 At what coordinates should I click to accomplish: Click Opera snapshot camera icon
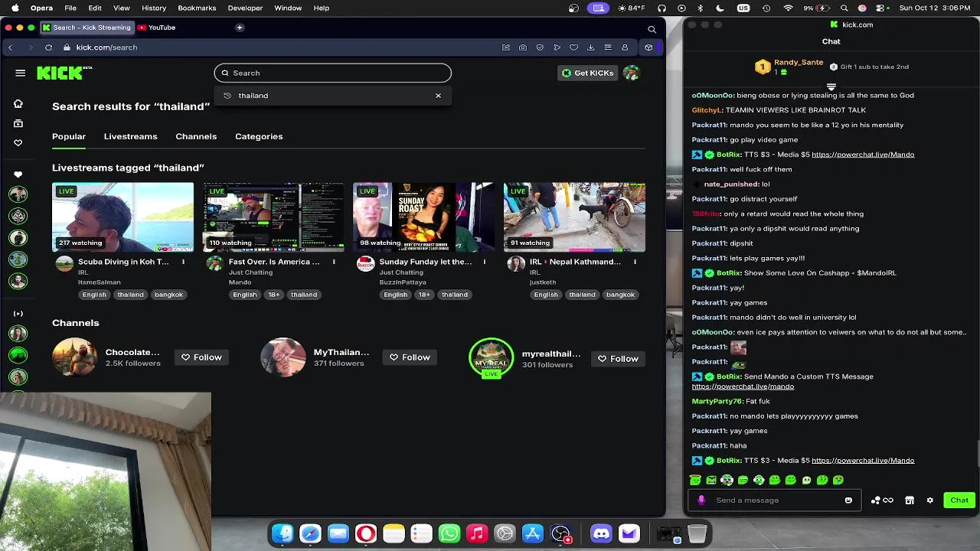click(x=523, y=47)
